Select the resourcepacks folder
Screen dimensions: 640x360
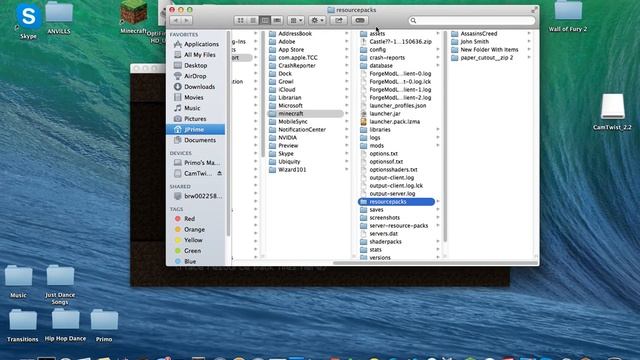click(396, 202)
